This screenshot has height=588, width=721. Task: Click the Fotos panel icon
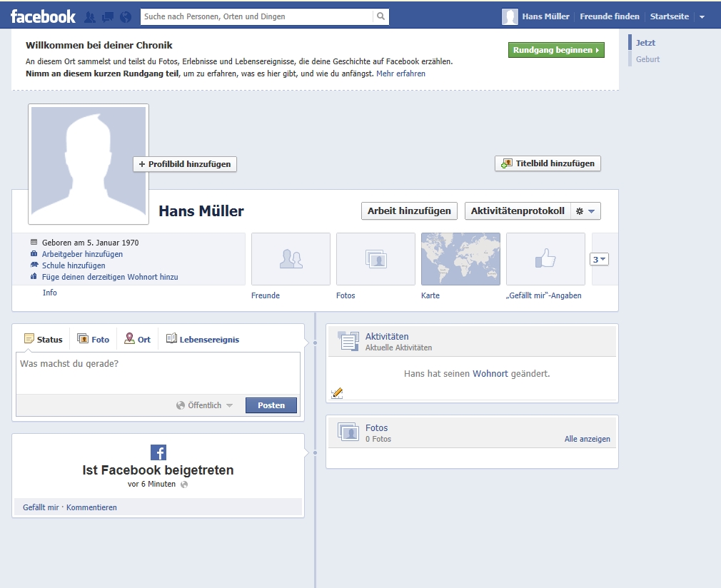[348, 432]
